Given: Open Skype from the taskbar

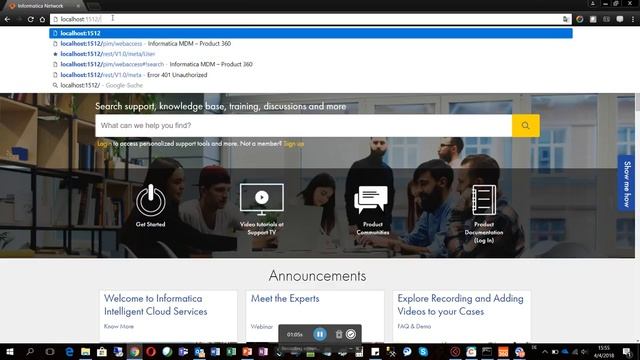Looking at the screenshot, I should pos(423,351).
